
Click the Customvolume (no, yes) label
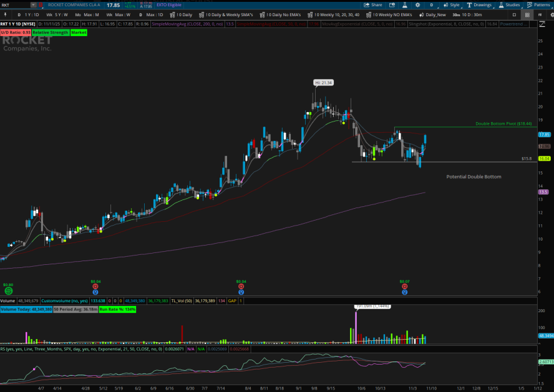pyautogui.click(x=64, y=301)
